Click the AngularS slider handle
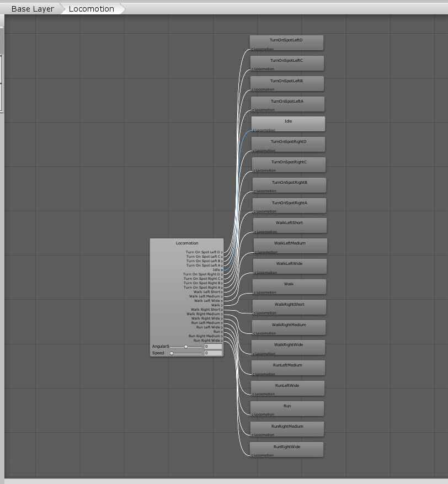The image size is (448, 484). coord(186,347)
